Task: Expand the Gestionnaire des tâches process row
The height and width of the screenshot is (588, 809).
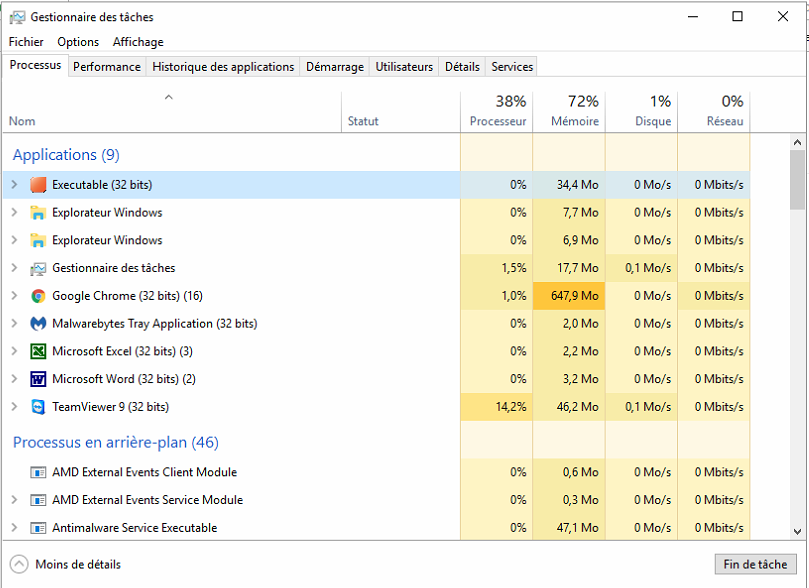Action: pyautogui.click(x=14, y=268)
